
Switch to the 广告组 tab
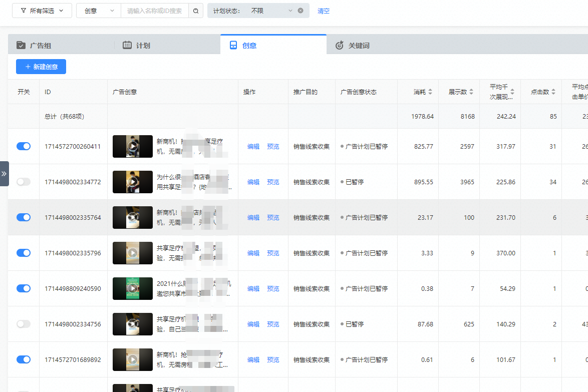point(61,46)
